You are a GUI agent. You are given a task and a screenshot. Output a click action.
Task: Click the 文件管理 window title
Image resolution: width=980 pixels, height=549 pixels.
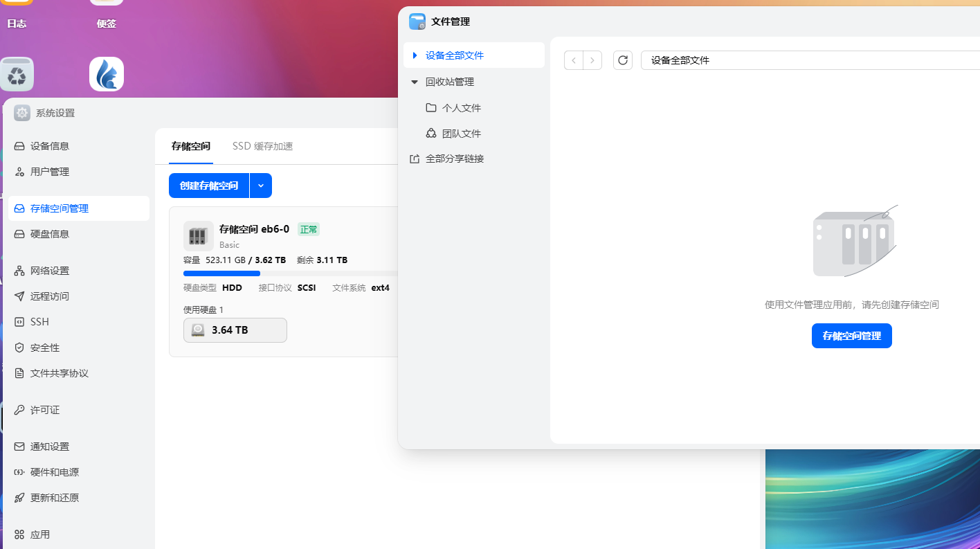(451, 21)
